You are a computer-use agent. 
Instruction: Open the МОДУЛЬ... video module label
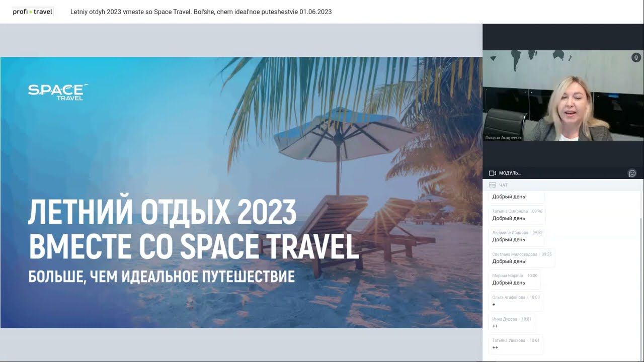510,173
